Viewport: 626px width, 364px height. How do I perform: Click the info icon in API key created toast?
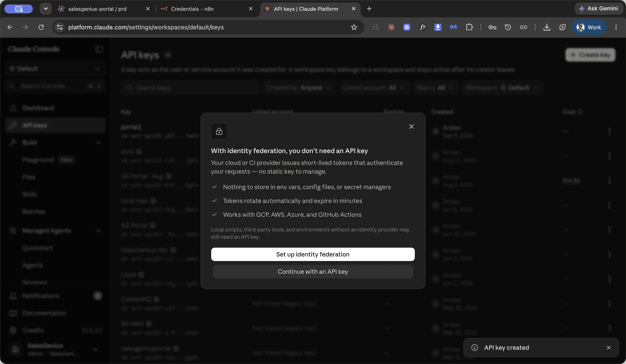474,348
